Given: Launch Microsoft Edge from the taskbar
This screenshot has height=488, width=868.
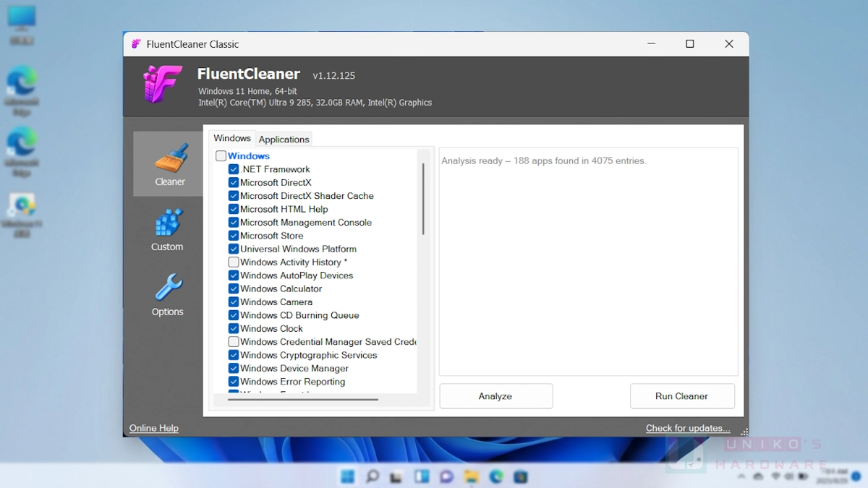Looking at the screenshot, I should [496, 476].
